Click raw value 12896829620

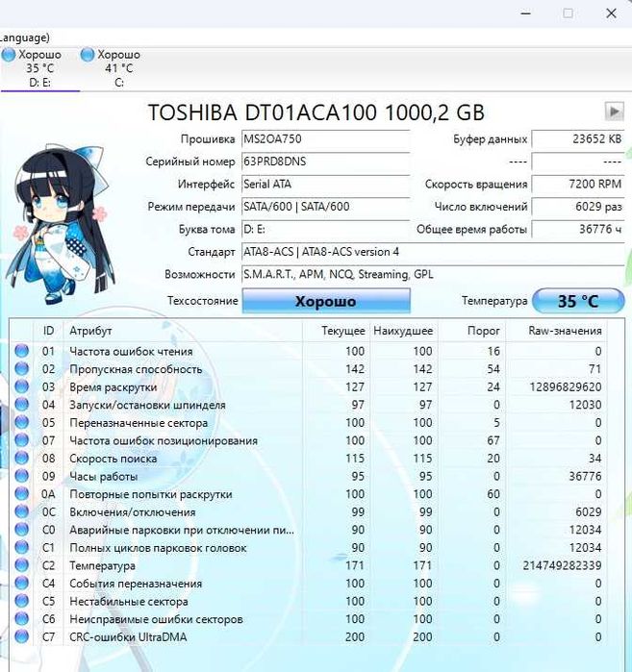tap(566, 387)
